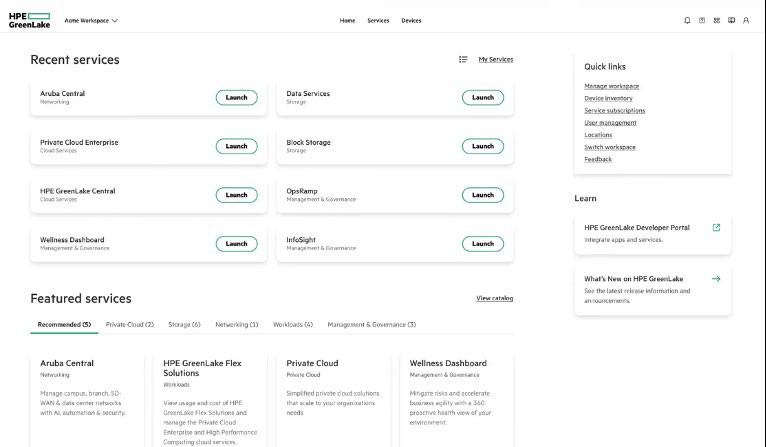Launch InfoSight

point(483,244)
